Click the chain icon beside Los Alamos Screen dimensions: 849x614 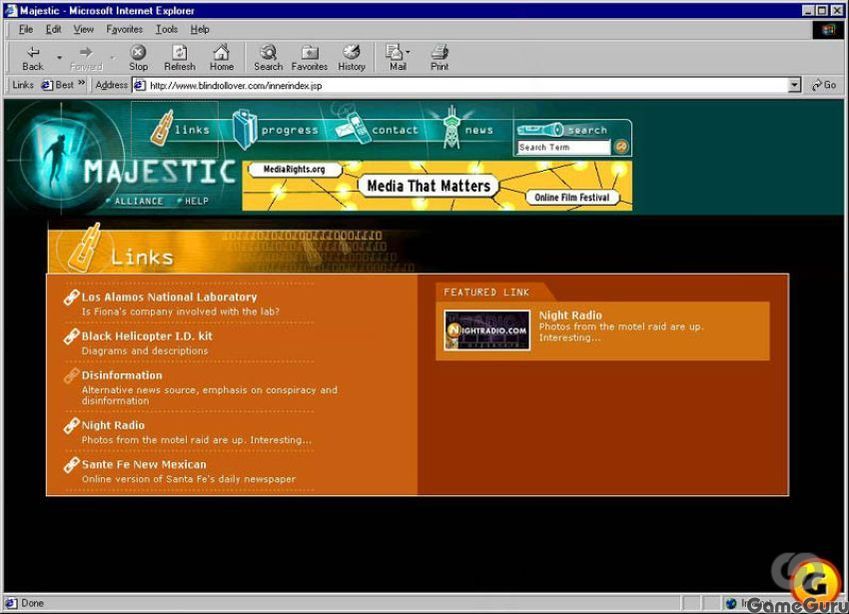click(x=71, y=297)
